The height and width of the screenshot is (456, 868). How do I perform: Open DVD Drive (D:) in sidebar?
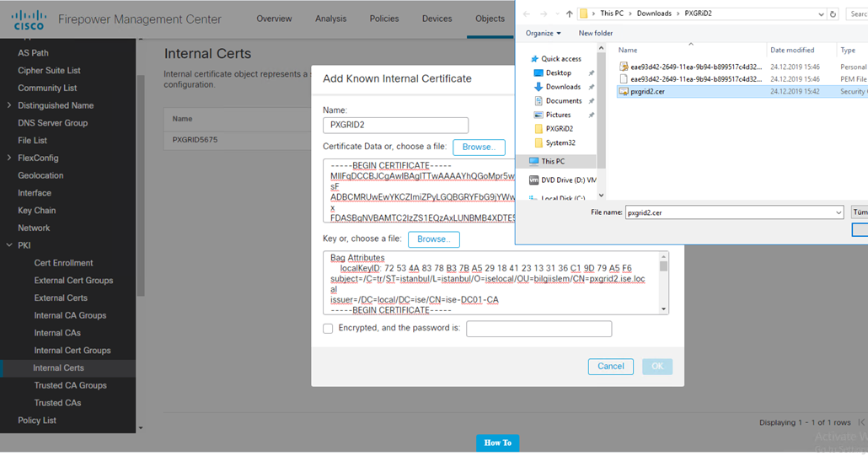tap(563, 180)
